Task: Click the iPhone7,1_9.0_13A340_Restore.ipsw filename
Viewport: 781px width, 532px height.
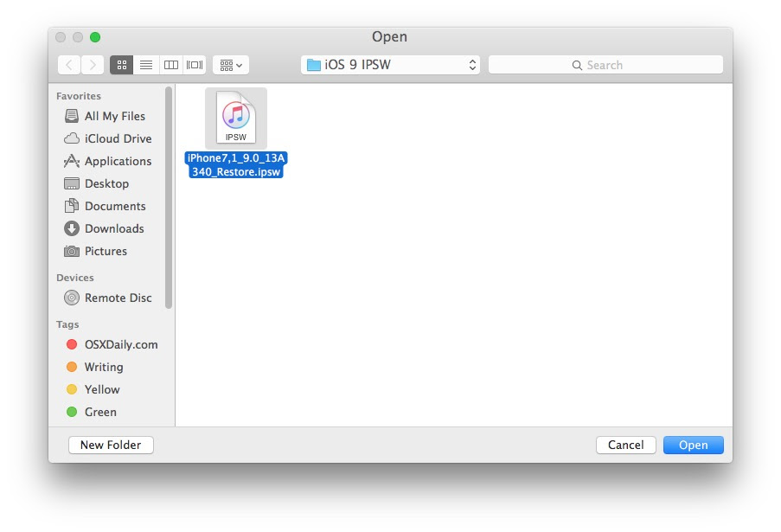Action: point(236,165)
